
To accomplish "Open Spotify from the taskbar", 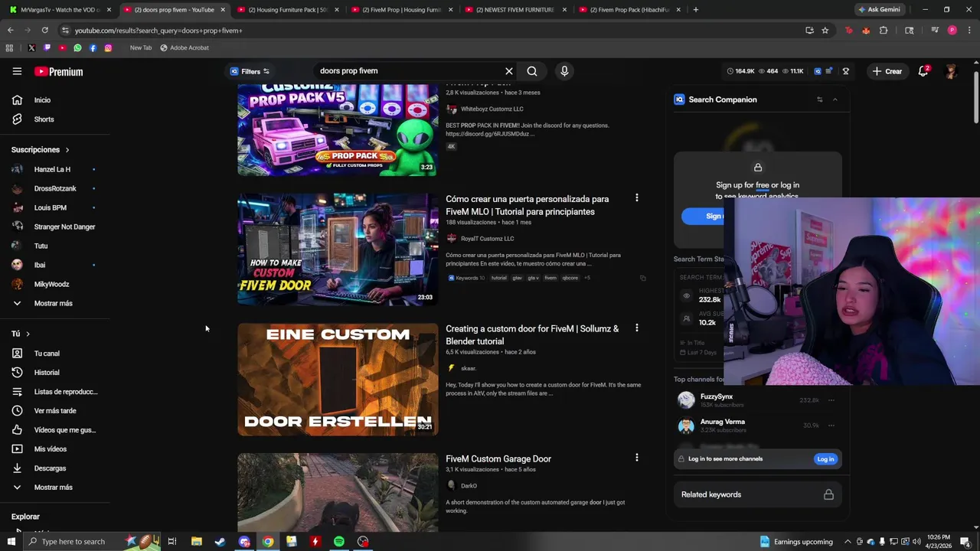I will pos(338,541).
